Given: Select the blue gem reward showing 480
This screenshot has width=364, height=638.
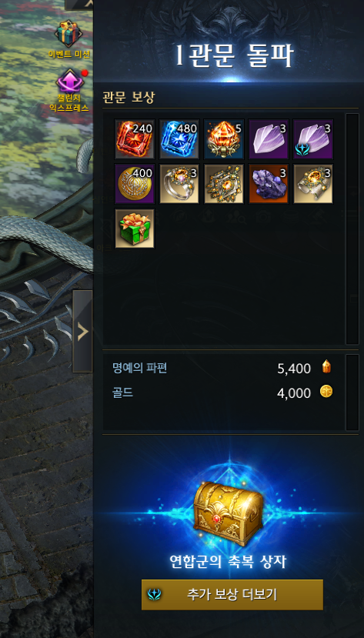Looking at the screenshot, I should coord(179,139).
